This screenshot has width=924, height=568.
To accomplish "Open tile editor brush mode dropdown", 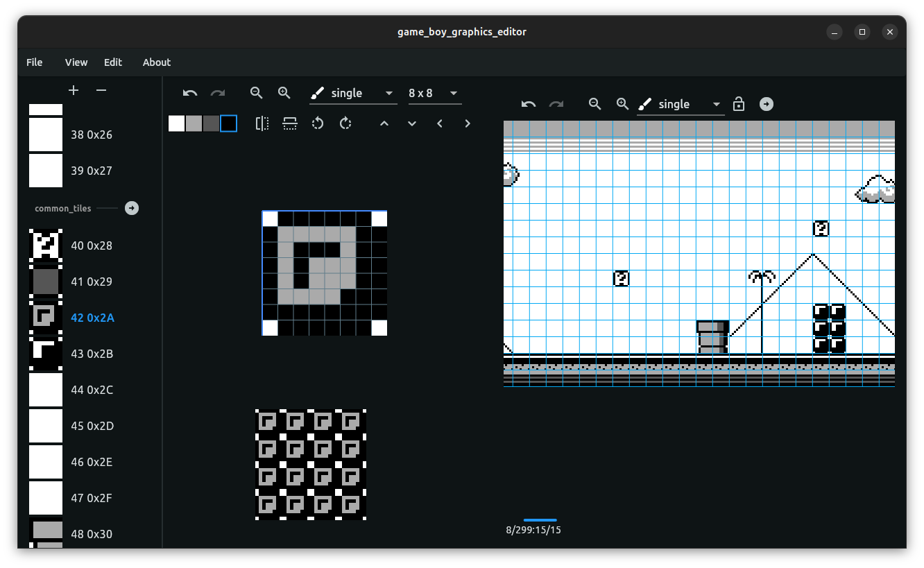I will pyautogui.click(x=353, y=93).
